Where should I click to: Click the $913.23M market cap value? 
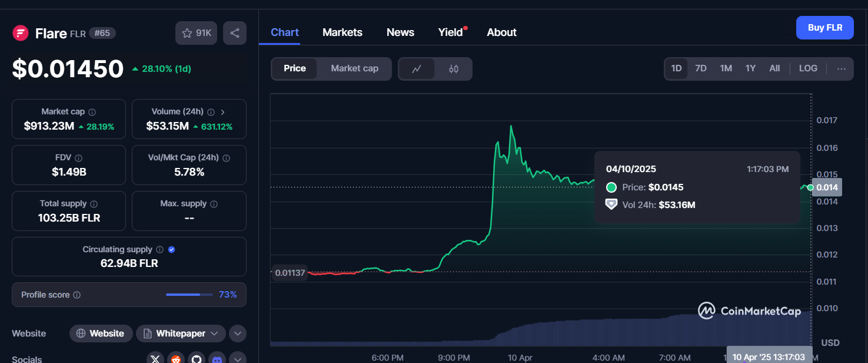(49, 126)
